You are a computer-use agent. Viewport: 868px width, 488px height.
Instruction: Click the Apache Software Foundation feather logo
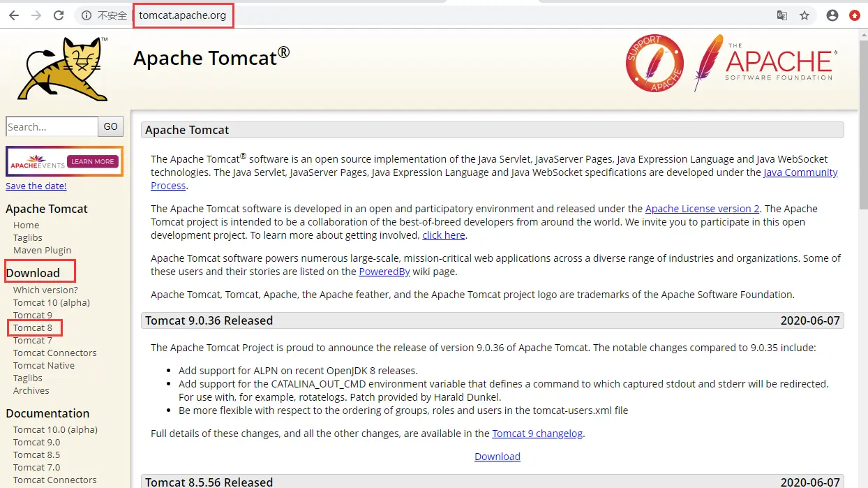click(765, 63)
